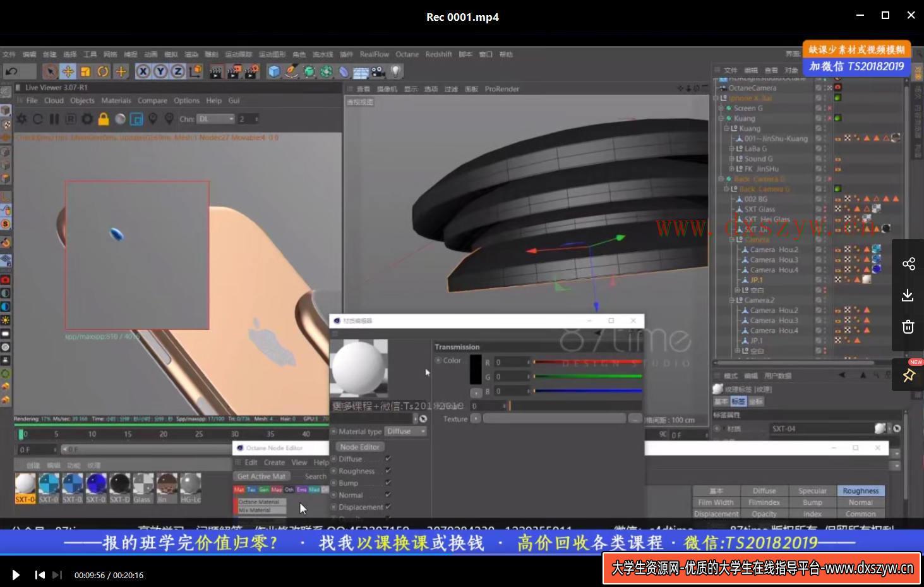Open the Live Viewer Options menu
Viewport: 924px width, 587px height.
(x=186, y=100)
